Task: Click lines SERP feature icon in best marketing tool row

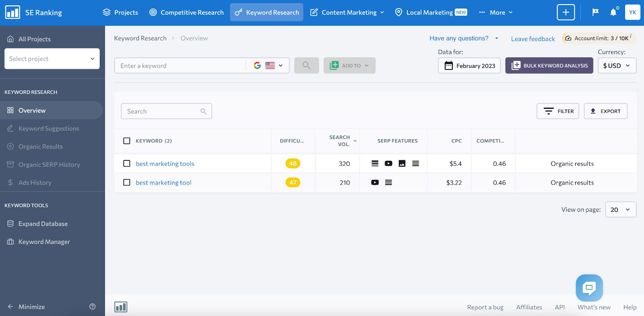Action: [388, 182]
